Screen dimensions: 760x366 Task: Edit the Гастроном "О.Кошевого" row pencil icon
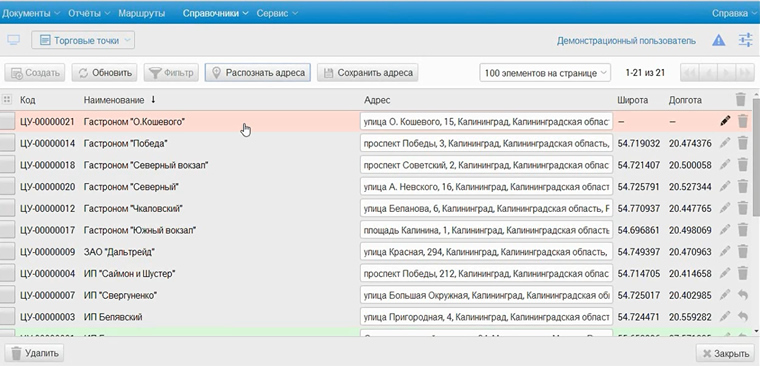725,121
